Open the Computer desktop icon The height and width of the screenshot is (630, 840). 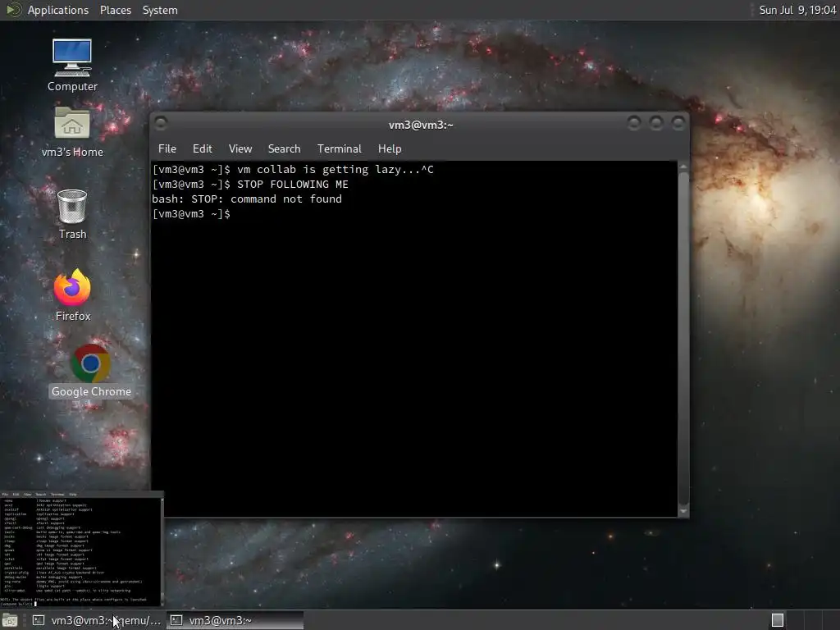[x=72, y=65]
